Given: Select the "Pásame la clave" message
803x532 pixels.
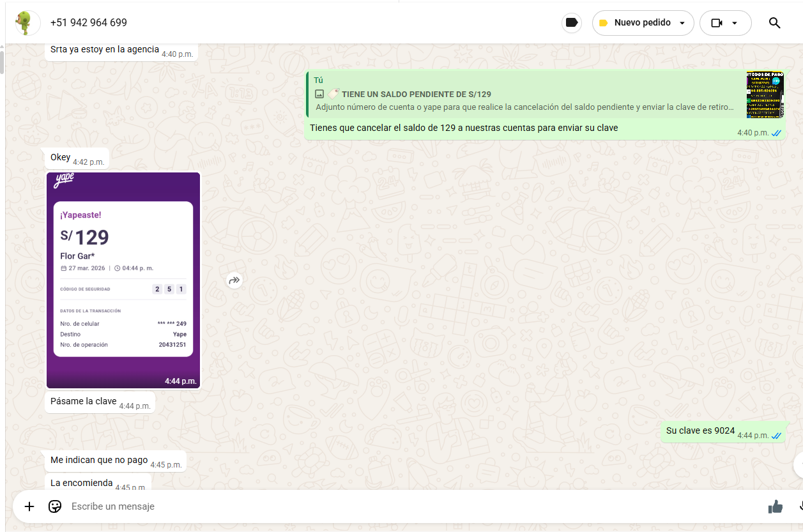Looking at the screenshot, I should point(84,402).
